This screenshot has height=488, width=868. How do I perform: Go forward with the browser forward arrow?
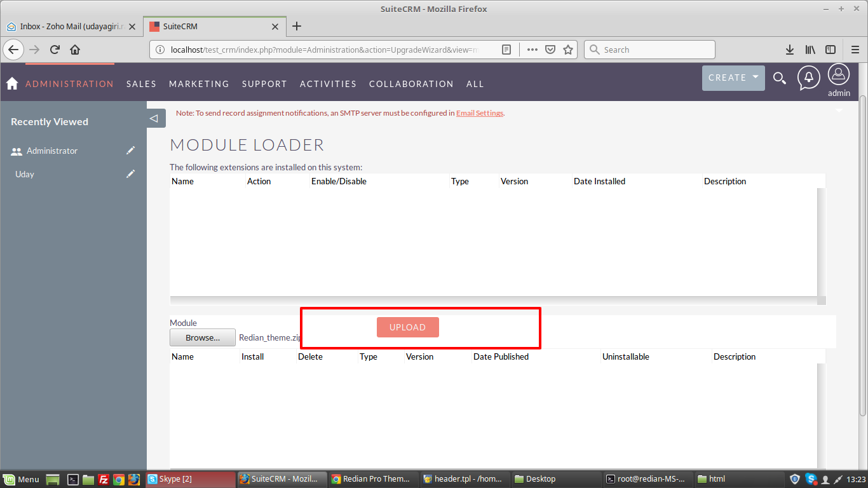tap(34, 50)
